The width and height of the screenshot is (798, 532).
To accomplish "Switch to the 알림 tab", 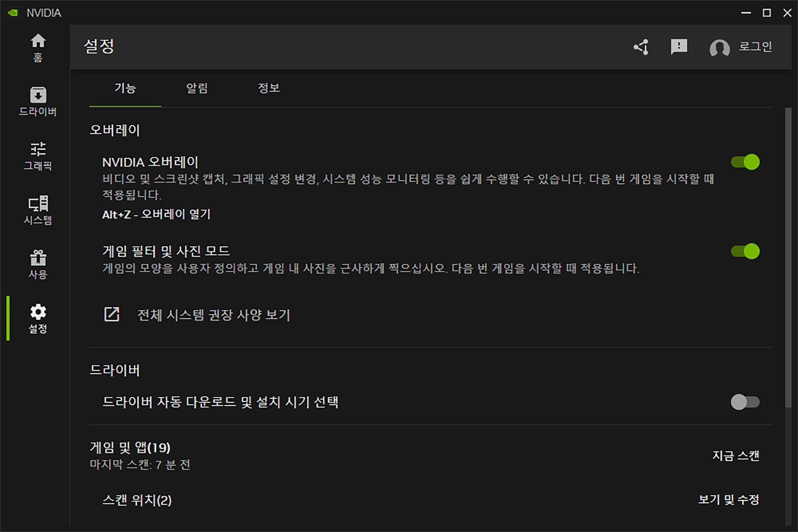I will pyautogui.click(x=197, y=88).
